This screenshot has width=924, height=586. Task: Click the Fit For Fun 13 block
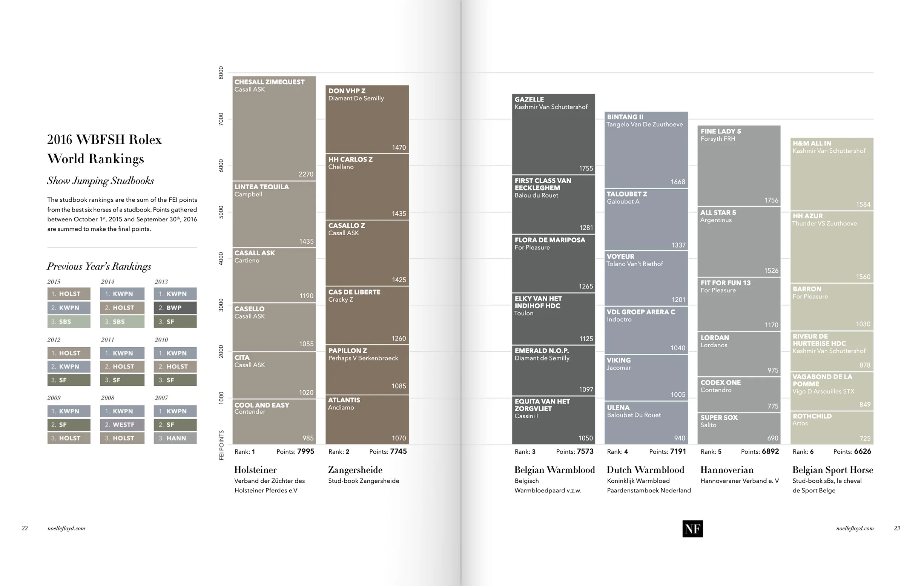click(x=739, y=304)
